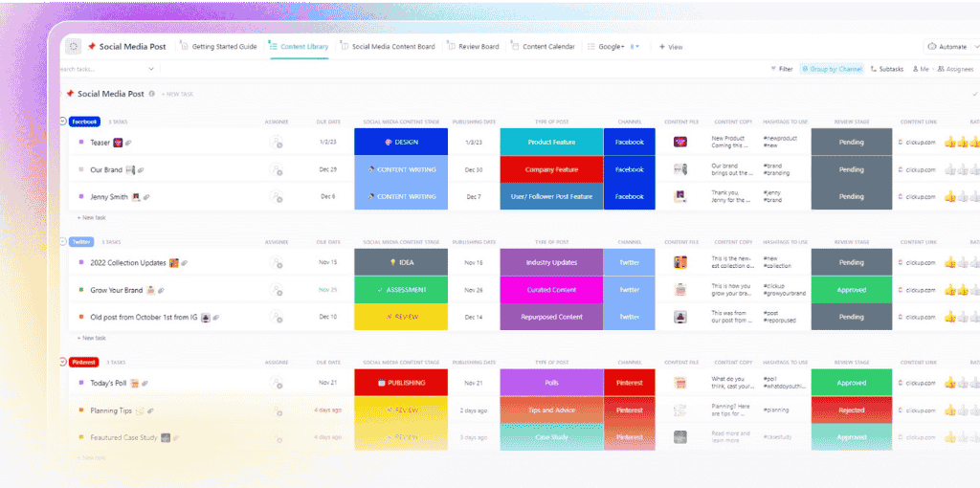Toggle the Assignees filter

[x=956, y=69]
